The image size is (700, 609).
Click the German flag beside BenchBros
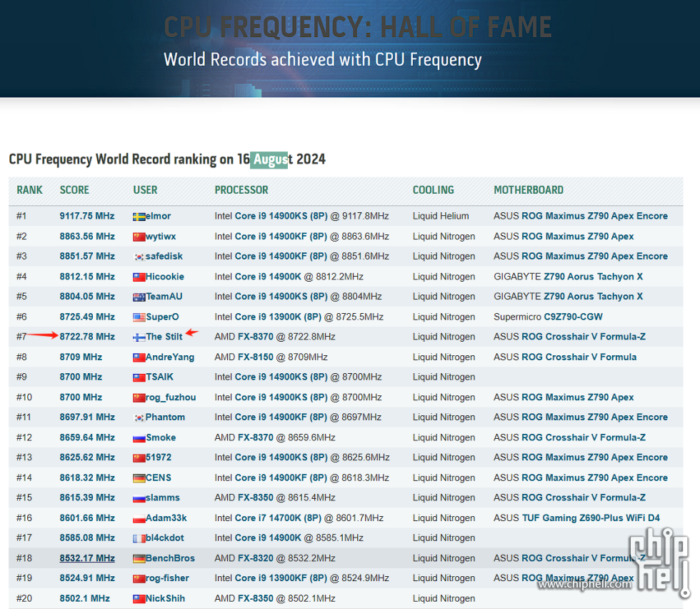(139, 558)
